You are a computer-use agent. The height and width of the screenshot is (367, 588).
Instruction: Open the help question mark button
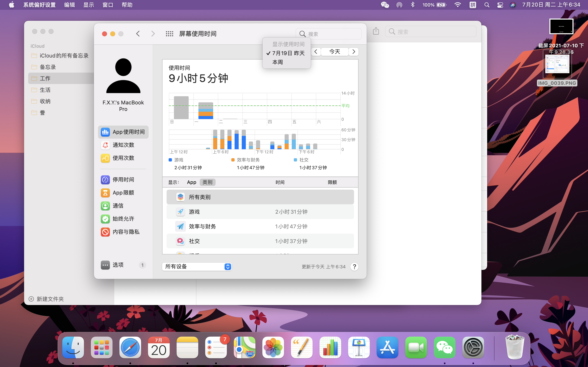[x=354, y=267]
